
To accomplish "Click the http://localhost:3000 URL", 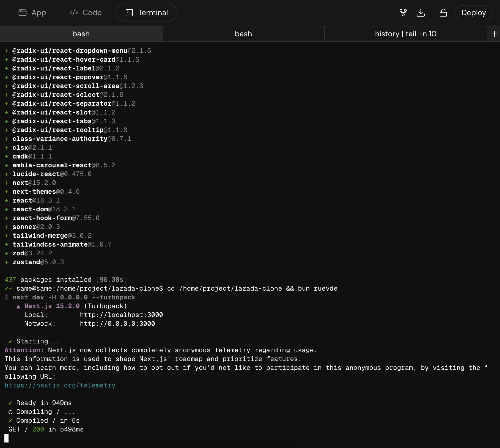I will 121,315.
